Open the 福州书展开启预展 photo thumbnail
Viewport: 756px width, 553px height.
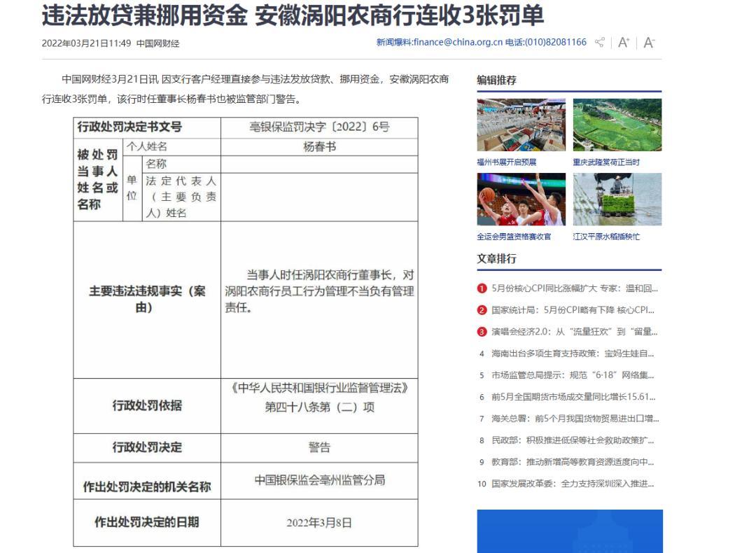[x=521, y=125]
